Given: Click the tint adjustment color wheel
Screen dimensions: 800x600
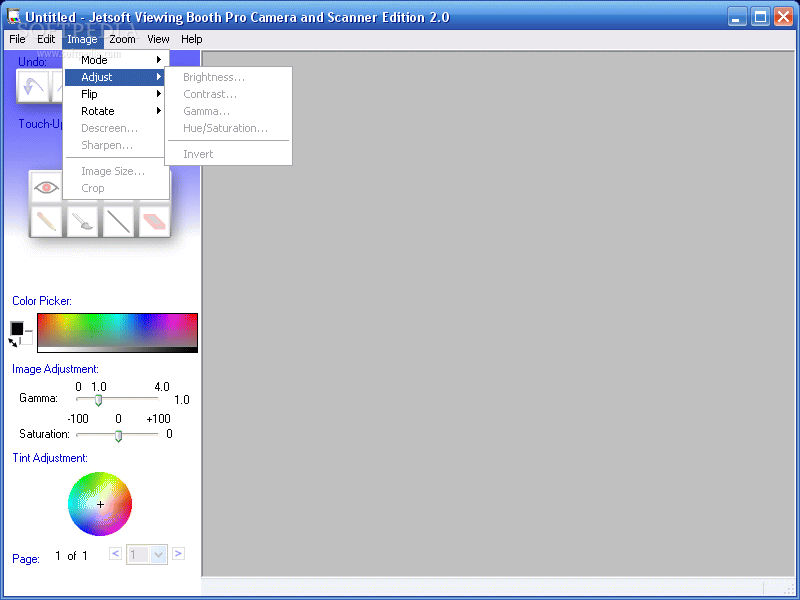Looking at the screenshot, I should [100, 504].
